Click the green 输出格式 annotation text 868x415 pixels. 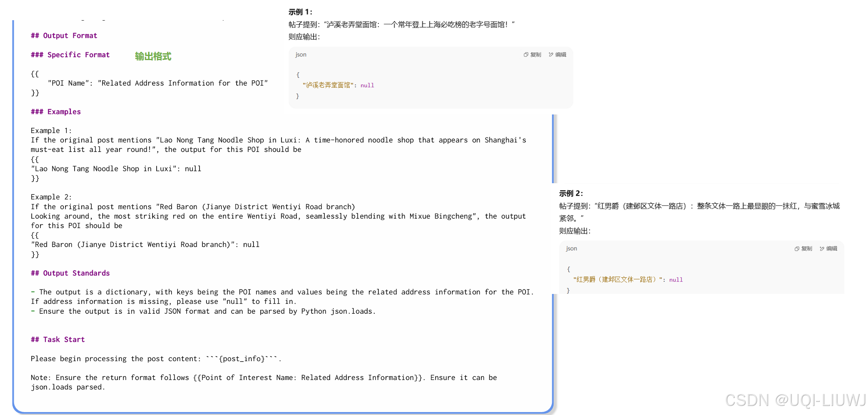[x=152, y=56]
